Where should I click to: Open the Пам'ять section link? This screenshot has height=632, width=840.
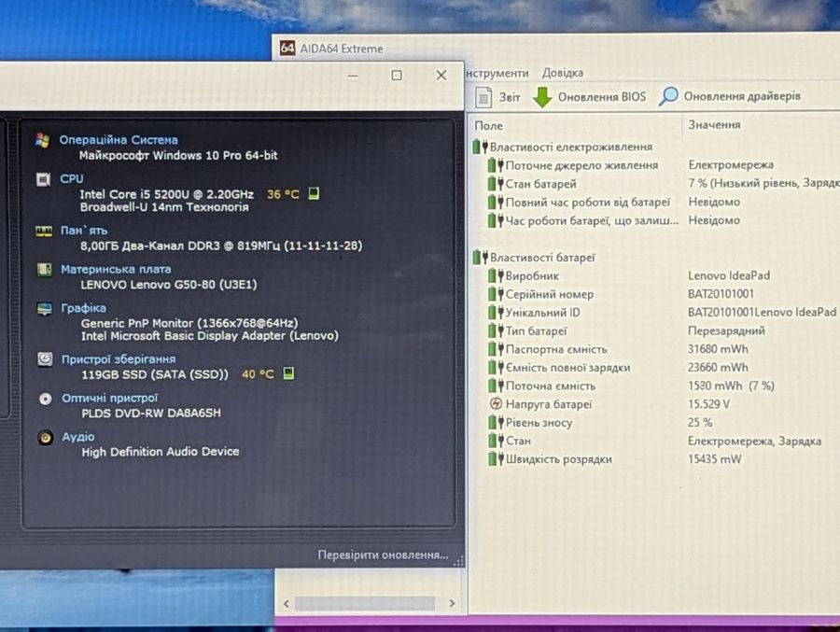[84, 231]
